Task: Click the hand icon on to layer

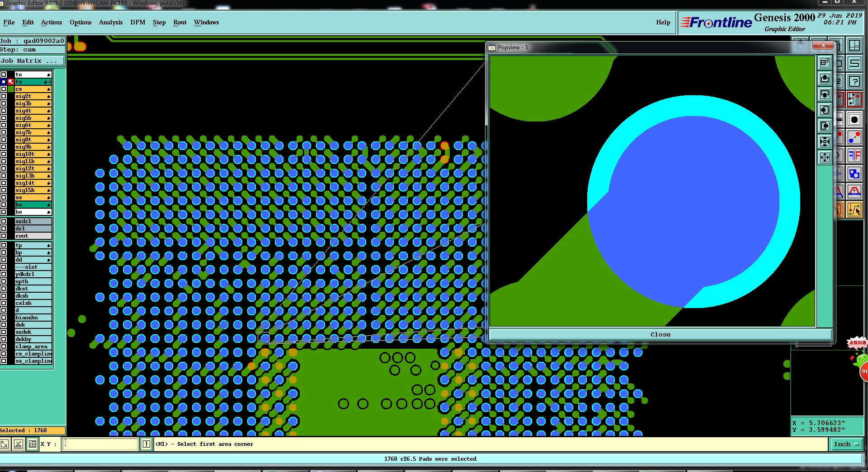Action: tap(49, 75)
